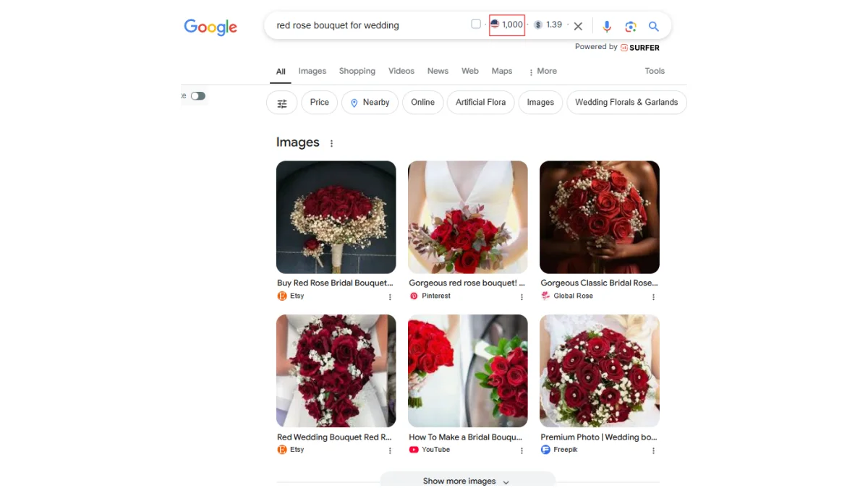Start voice search with microphone icon
Screen dimensions: 868x488
(607, 26)
